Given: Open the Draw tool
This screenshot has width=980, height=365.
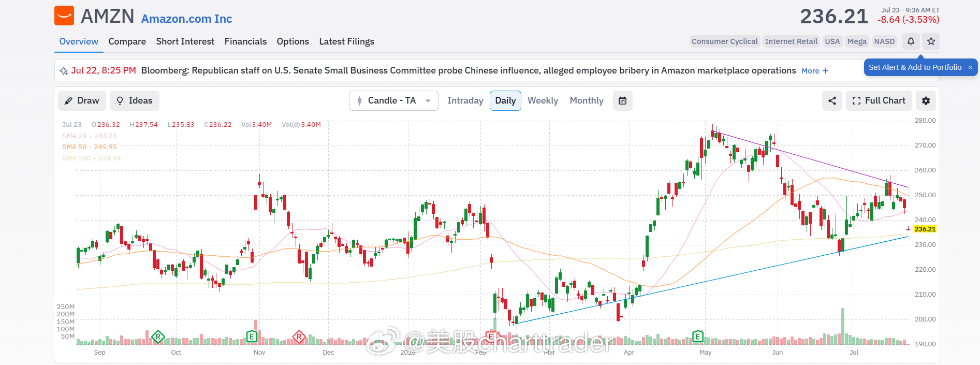Looking at the screenshot, I should point(82,100).
